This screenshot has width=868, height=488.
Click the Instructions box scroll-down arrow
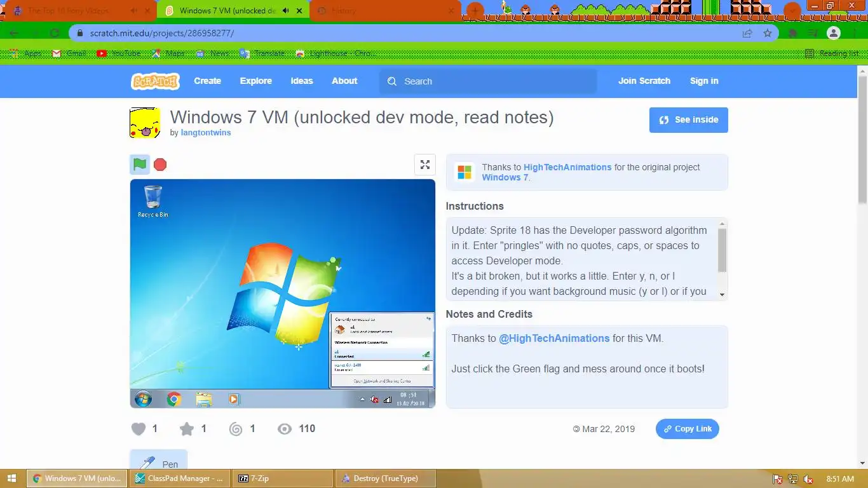coord(722,294)
